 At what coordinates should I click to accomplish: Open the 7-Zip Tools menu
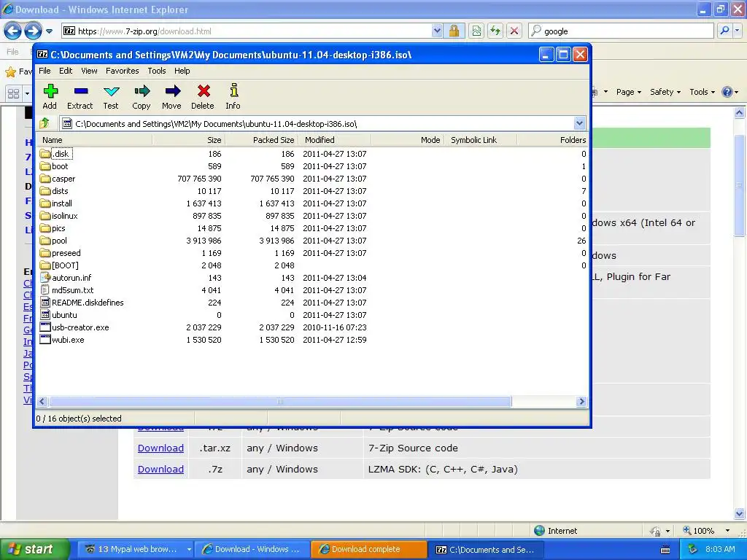pyautogui.click(x=157, y=71)
